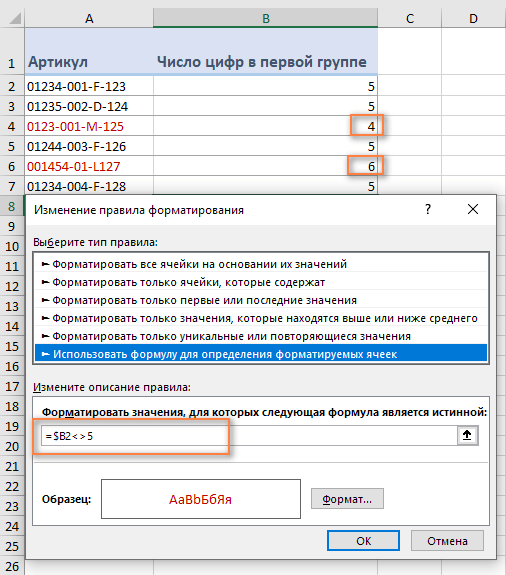Select rule 'уникальные или повторяющиеся значения'
This screenshot has width=506, height=575.
261,336
